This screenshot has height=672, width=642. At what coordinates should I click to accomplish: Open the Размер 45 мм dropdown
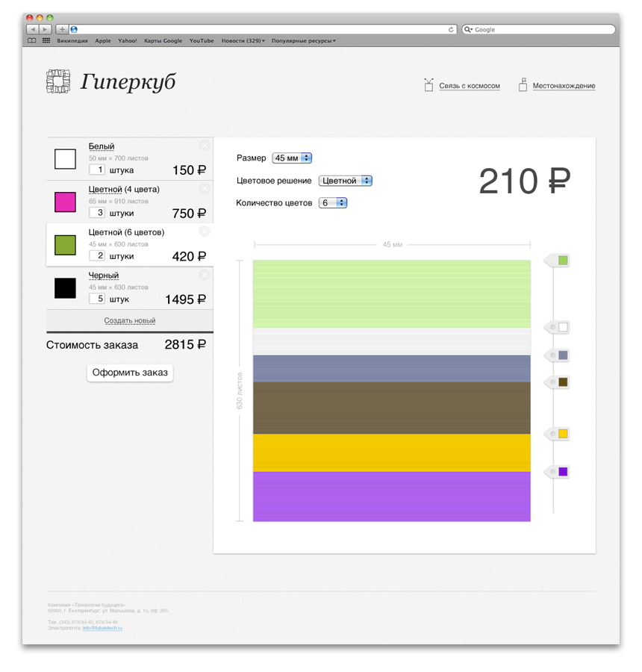[292, 158]
